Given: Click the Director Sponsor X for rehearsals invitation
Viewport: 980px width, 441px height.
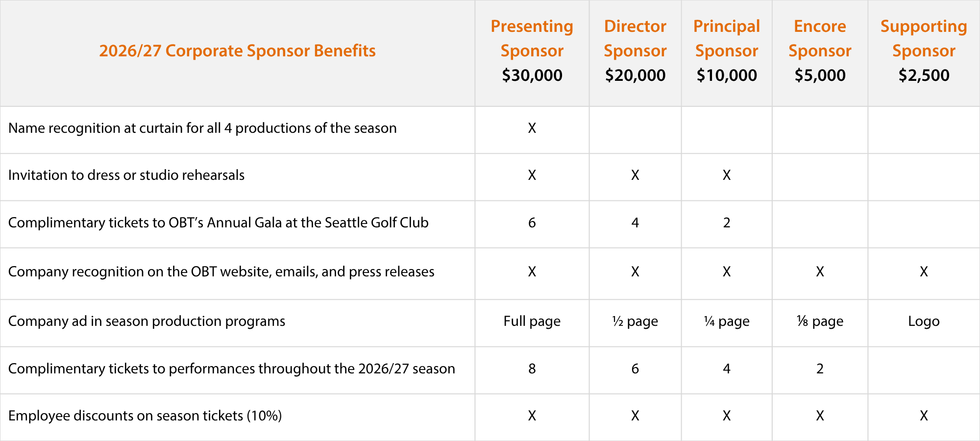Looking at the screenshot, I should 635,175.
